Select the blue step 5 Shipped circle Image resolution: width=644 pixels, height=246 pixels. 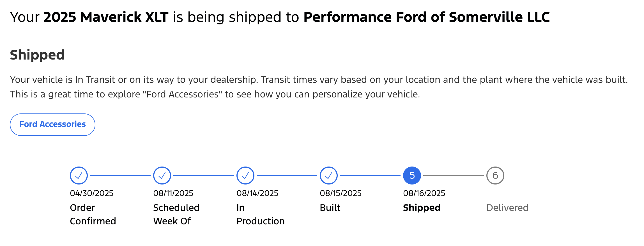[x=412, y=176]
